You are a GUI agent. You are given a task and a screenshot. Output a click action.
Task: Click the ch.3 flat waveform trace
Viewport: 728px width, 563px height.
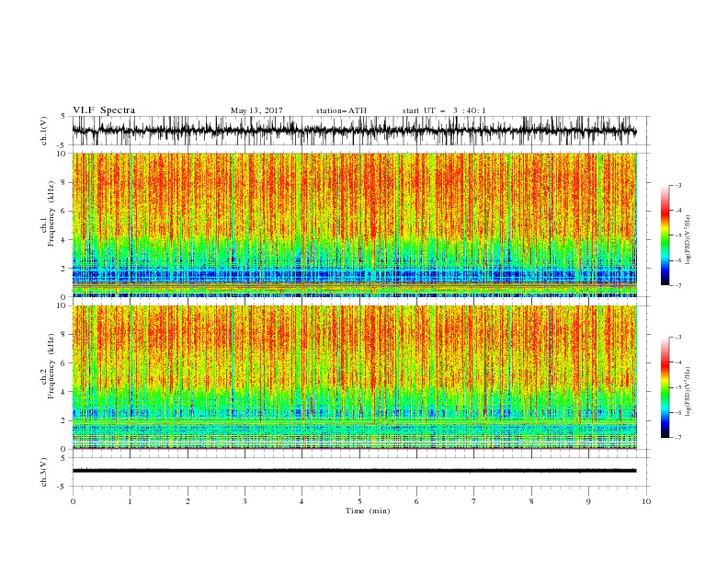point(354,471)
